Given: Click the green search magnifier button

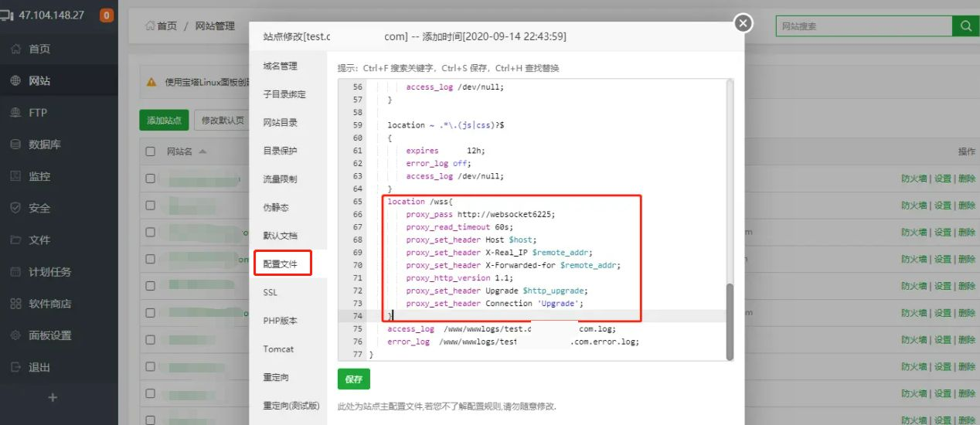Looking at the screenshot, I should click(965, 26).
